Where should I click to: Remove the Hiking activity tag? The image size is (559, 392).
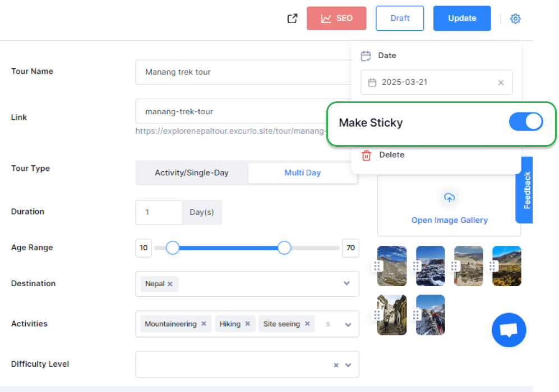point(247,324)
